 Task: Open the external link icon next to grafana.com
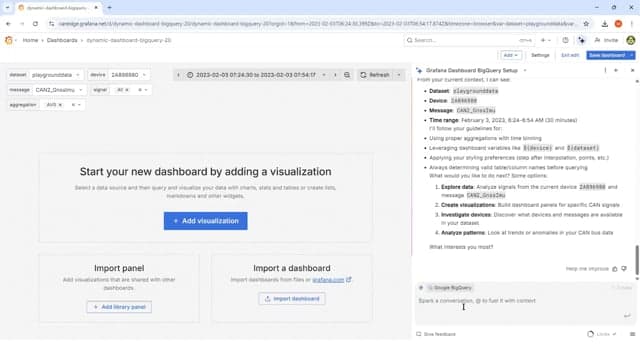tap(349, 280)
